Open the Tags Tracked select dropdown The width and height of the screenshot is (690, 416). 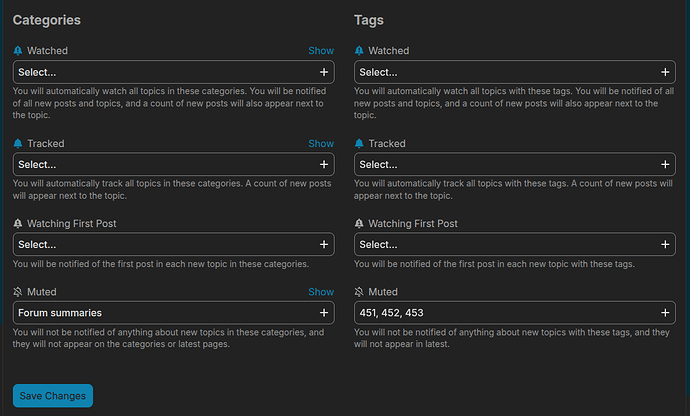click(515, 165)
